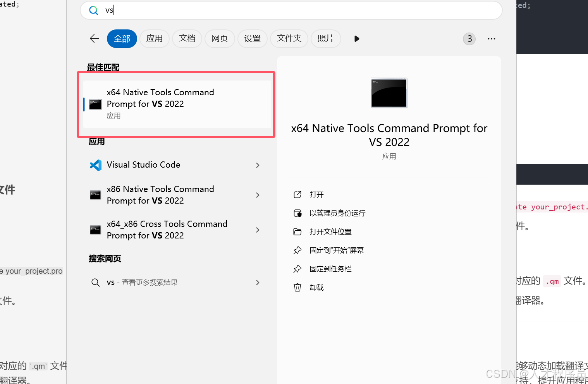This screenshot has height=384, width=588.
Task: Click the search field containing "vs"
Action: pyautogui.click(x=291, y=10)
